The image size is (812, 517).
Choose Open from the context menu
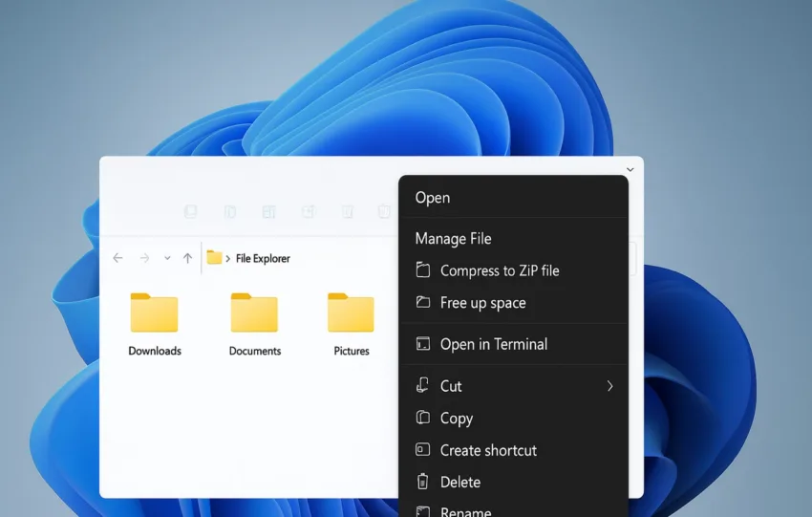[433, 198]
